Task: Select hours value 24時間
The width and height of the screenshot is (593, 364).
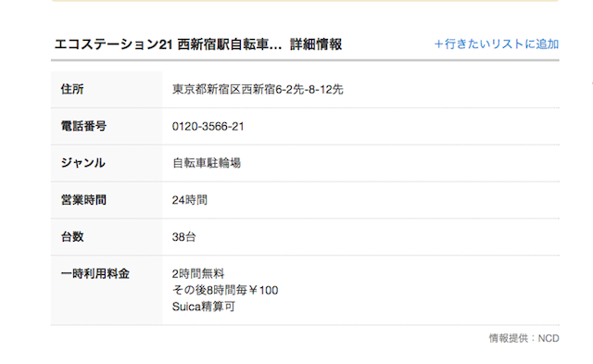Action: pos(190,199)
